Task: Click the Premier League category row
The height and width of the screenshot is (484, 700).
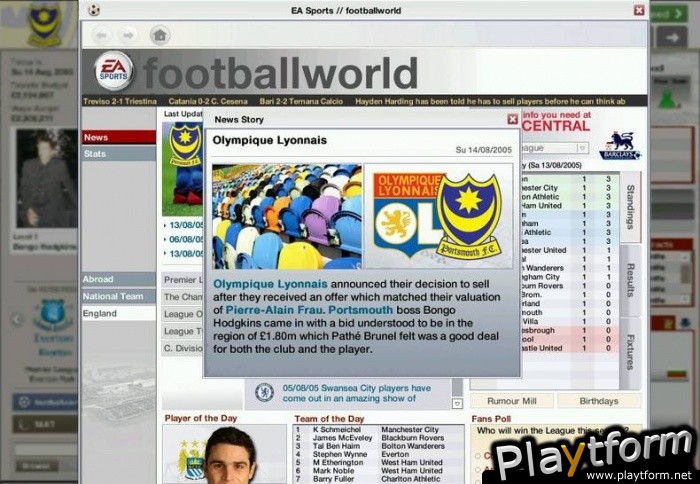Action: (183, 280)
